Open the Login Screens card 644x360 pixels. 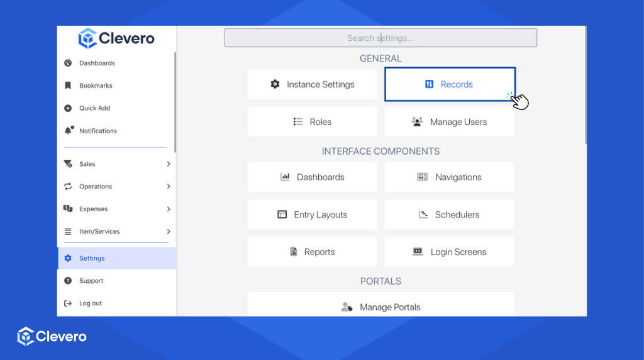point(449,252)
